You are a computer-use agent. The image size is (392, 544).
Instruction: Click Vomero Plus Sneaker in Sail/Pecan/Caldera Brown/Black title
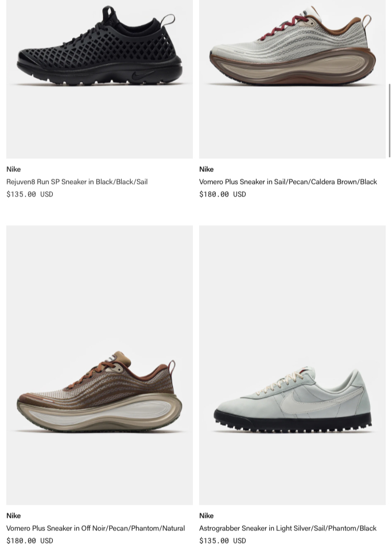coord(288,181)
